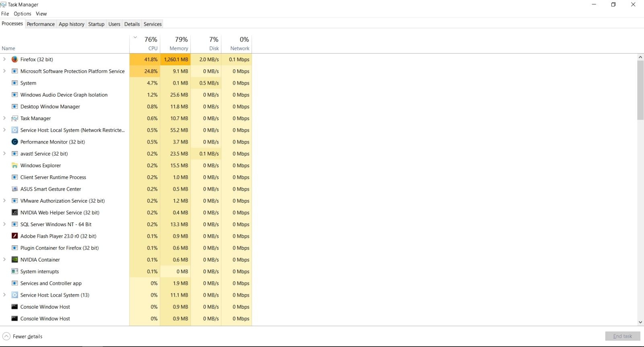Select the Processes tab
The height and width of the screenshot is (347, 644).
coord(12,24)
